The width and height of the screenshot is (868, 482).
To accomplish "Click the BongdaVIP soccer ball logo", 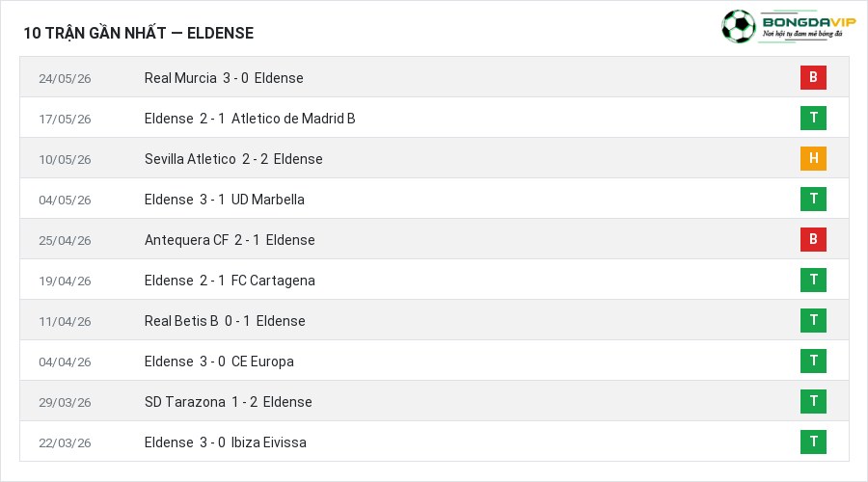I will click(x=738, y=27).
